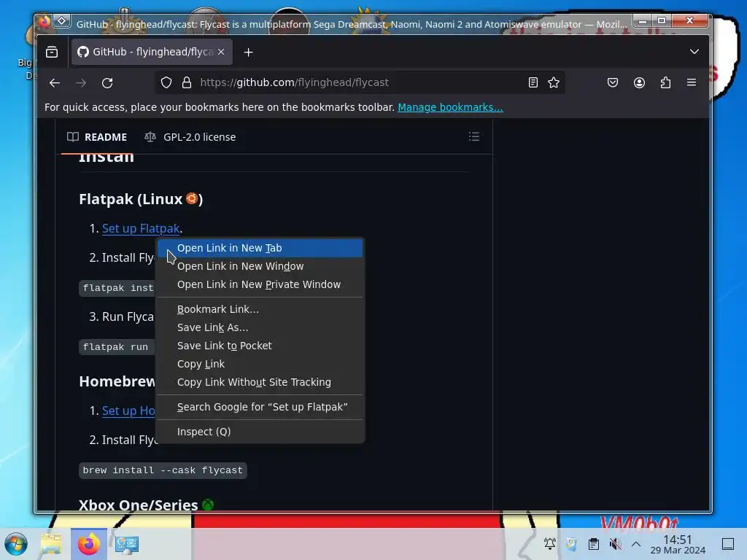Search Google for "Set up Flatpak"
Viewport: 747px width, 560px height.
(x=260, y=407)
